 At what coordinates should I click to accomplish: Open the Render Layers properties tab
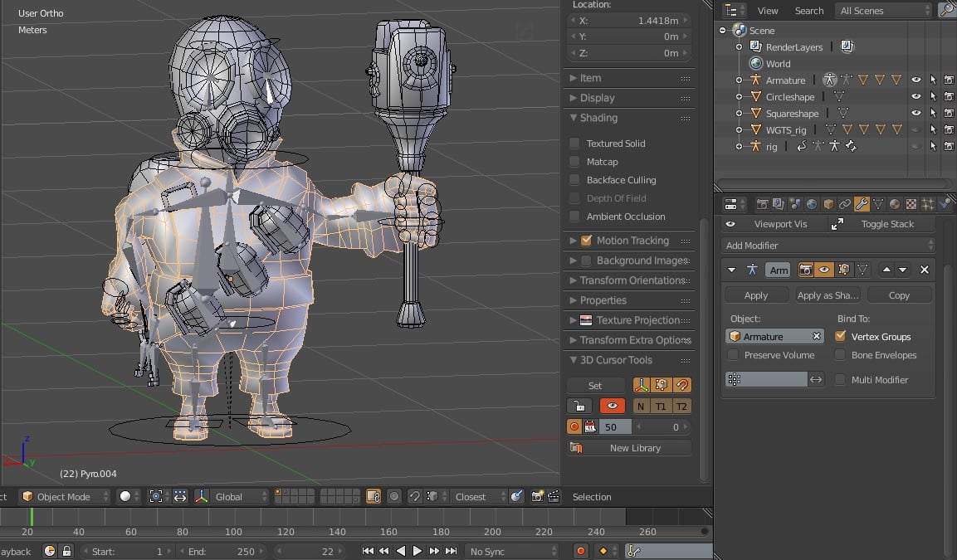779,204
